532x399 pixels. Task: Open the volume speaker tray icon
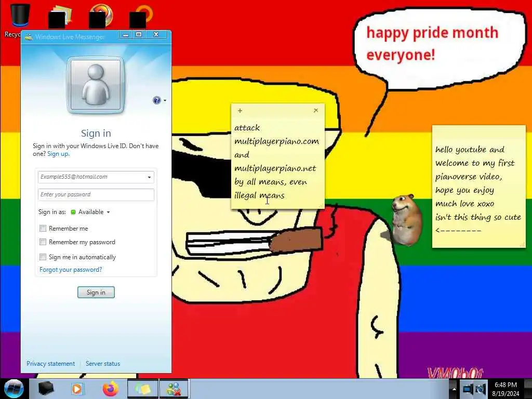(x=481, y=389)
